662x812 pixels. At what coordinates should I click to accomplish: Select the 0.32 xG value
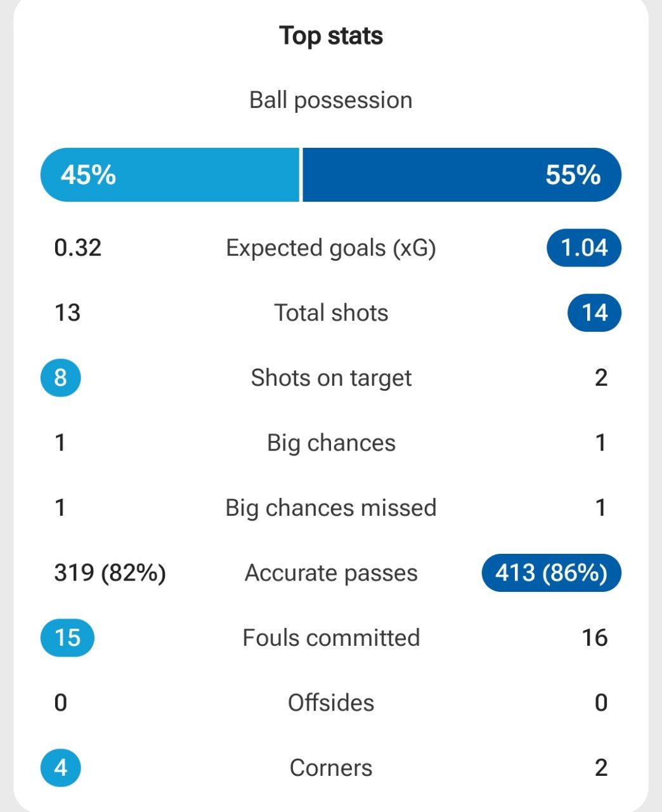[x=78, y=247]
